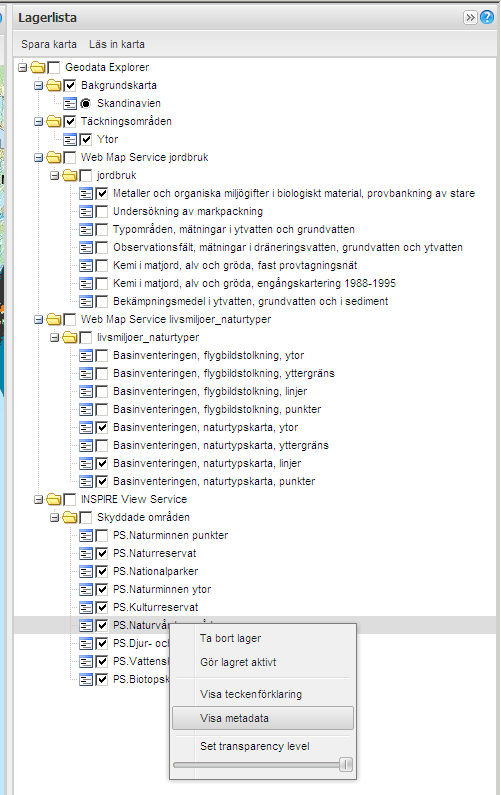Uncheck the PS.Naturminnen ytor checkbox
Viewport: 501px width, 795px height.
tap(102, 590)
